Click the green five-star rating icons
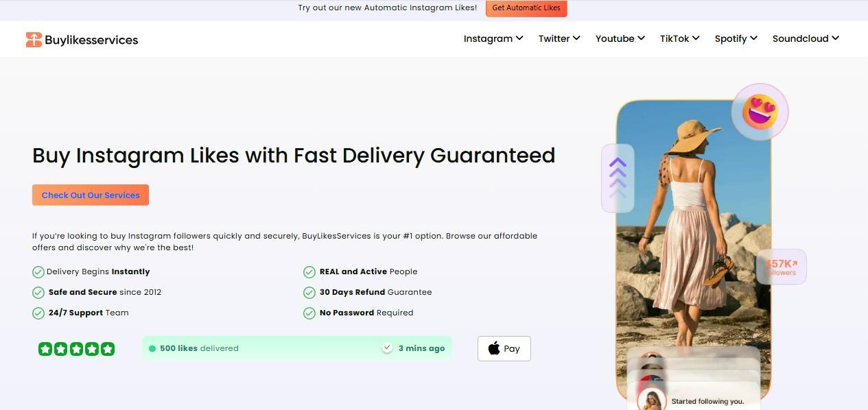Screen dimensions: 868x410 76,349
